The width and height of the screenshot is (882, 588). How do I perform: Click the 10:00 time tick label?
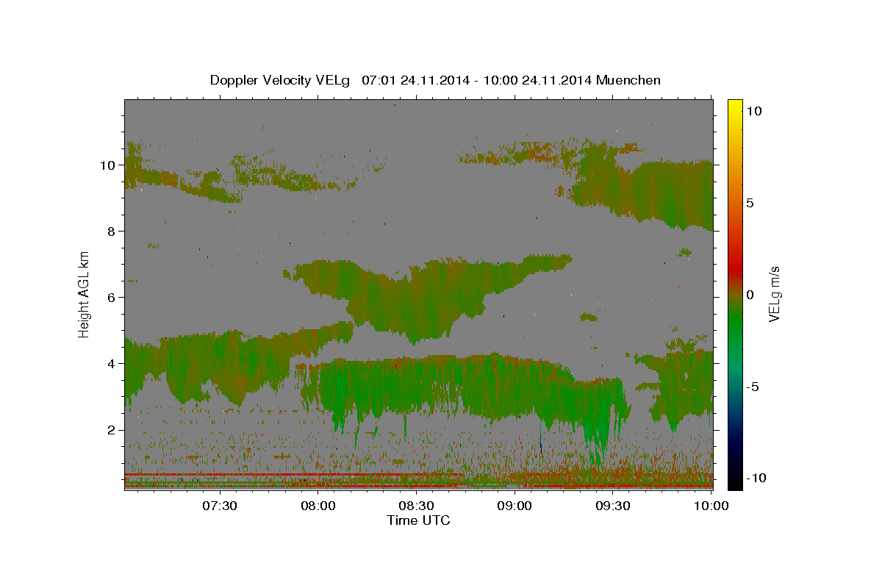tap(712, 506)
